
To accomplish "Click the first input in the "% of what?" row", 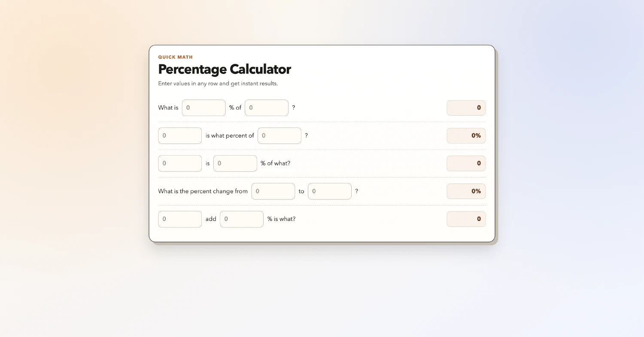I will pyautogui.click(x=180, y=163).
